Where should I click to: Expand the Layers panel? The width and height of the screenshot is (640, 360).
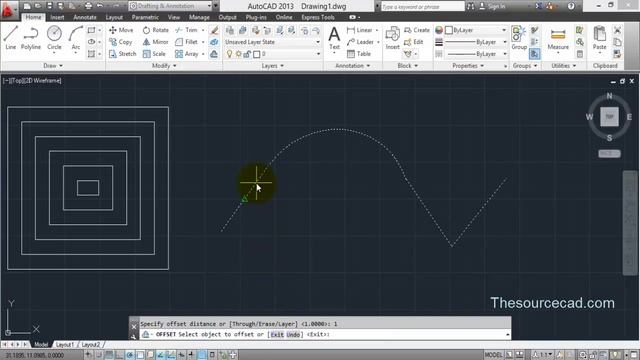tap(272, 66)
